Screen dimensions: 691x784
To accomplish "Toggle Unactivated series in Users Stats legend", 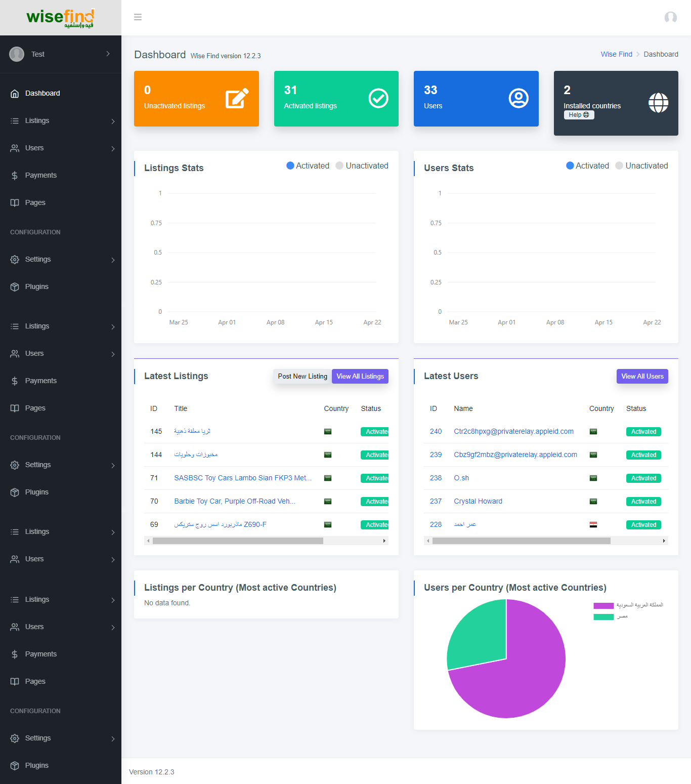I will [642, 166].
